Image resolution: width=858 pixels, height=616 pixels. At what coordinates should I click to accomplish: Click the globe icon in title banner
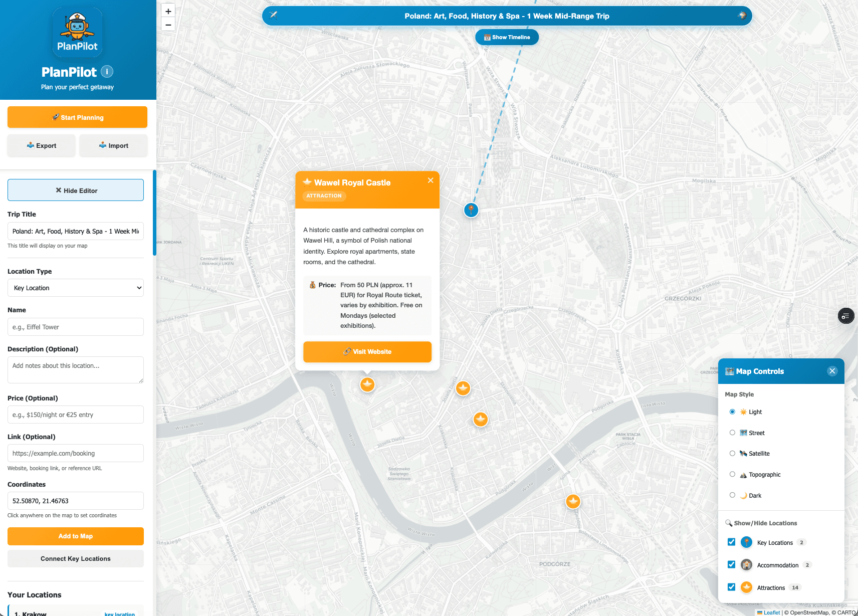(742, 16)
